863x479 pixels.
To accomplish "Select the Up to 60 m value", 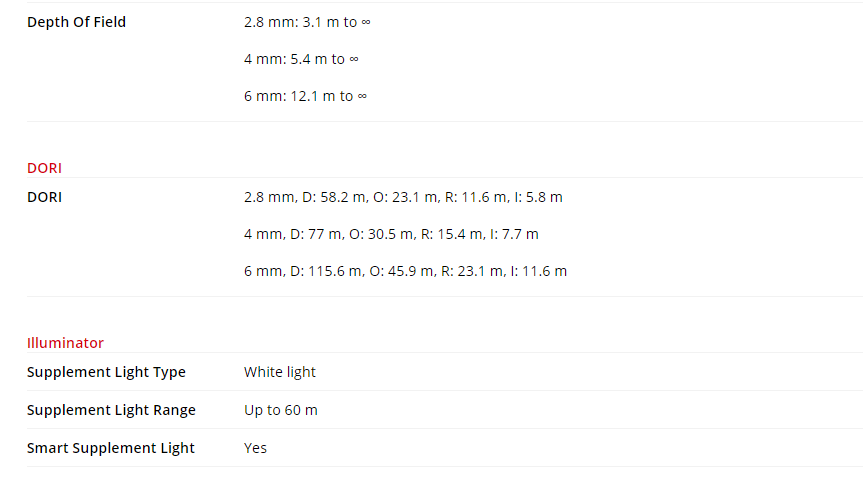I will (281, 410).
